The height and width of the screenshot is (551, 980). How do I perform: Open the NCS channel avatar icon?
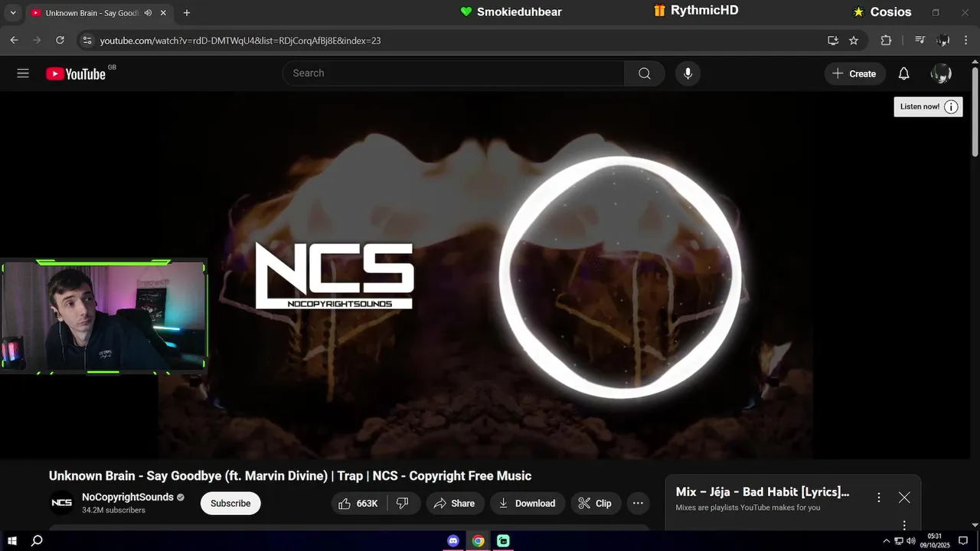62,503
